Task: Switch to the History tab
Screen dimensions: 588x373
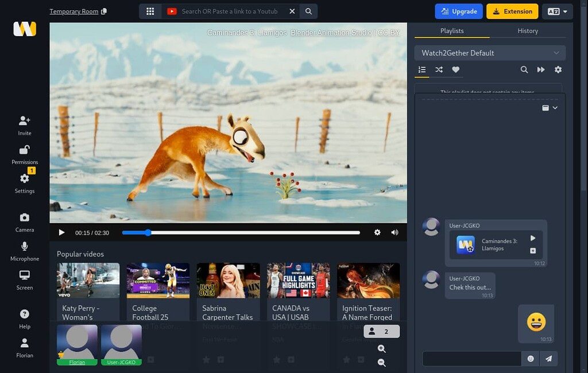Action: (528, 31)
